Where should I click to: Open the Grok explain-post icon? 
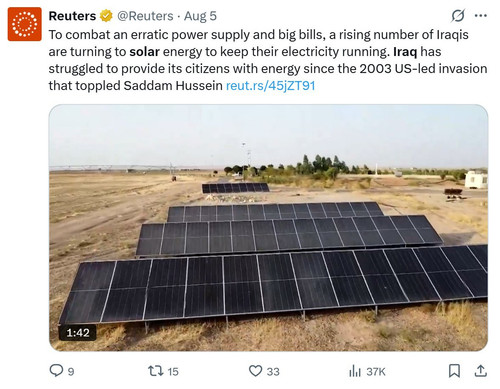coord(458,16)
